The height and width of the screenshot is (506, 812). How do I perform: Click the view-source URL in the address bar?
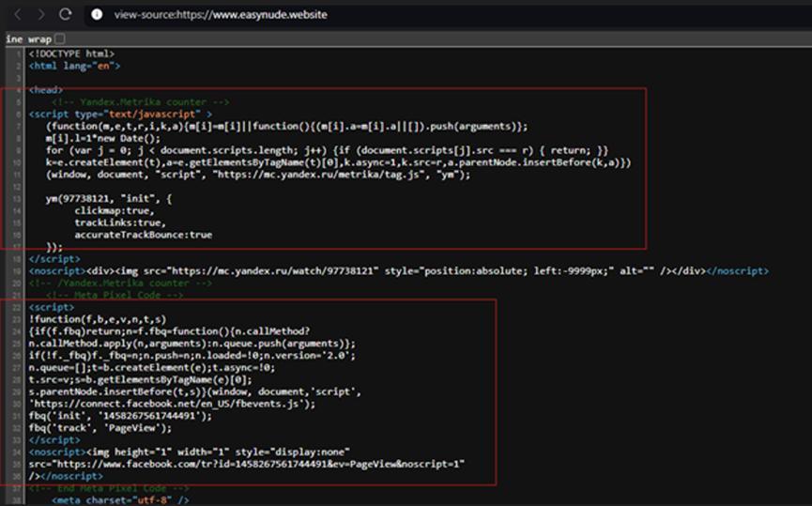click(221, 14)
